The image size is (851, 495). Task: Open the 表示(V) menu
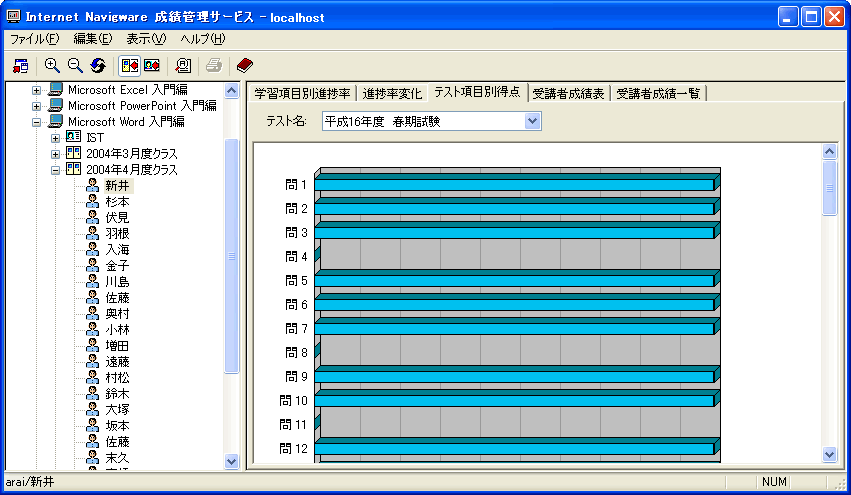tap(146, 39)
